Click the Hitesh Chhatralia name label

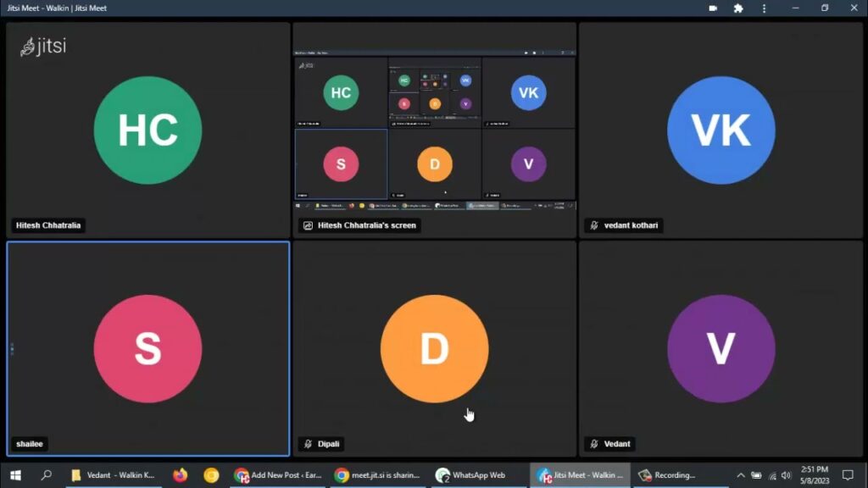[49, 226]
